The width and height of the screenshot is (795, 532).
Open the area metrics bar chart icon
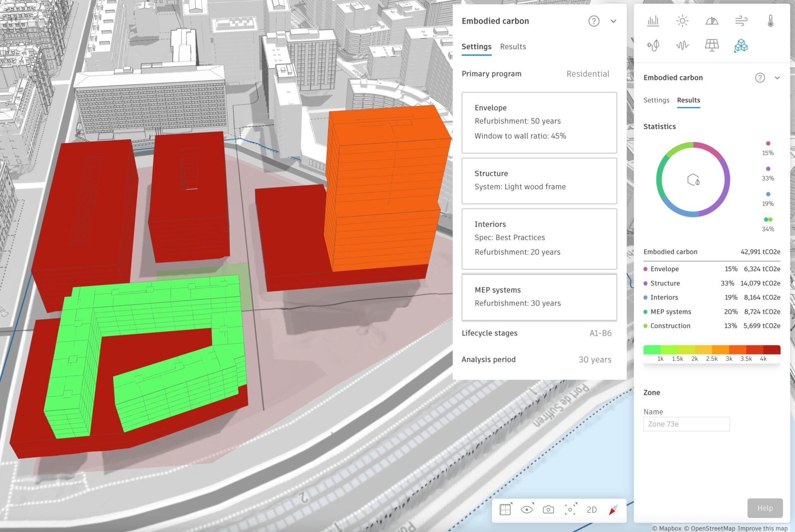click(x=653, y=21)
